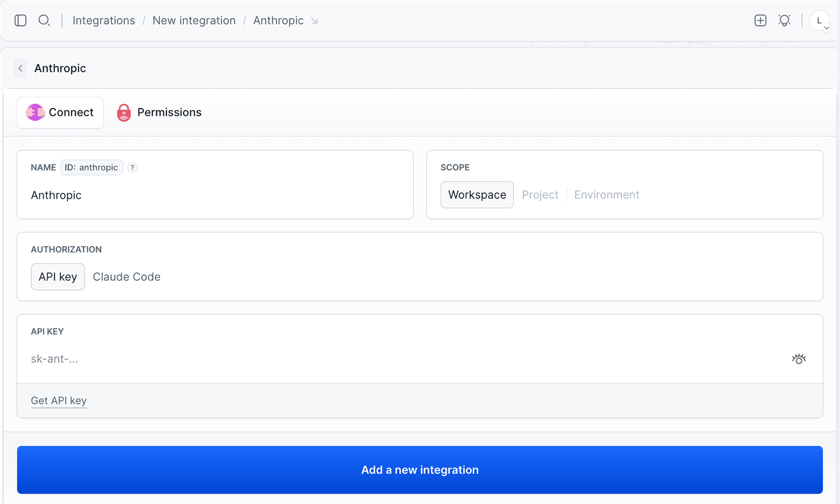Open the user avatar menu

coord(819,21)
